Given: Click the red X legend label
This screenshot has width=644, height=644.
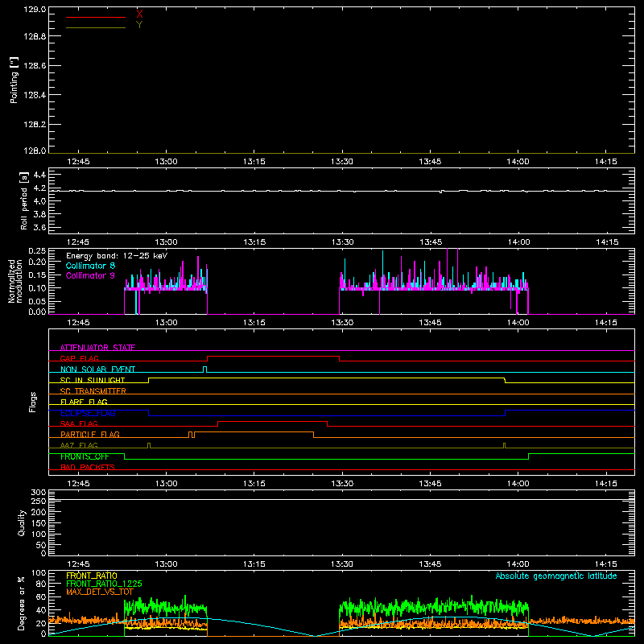Looking at the screenshot, I should tap(139, 14).
